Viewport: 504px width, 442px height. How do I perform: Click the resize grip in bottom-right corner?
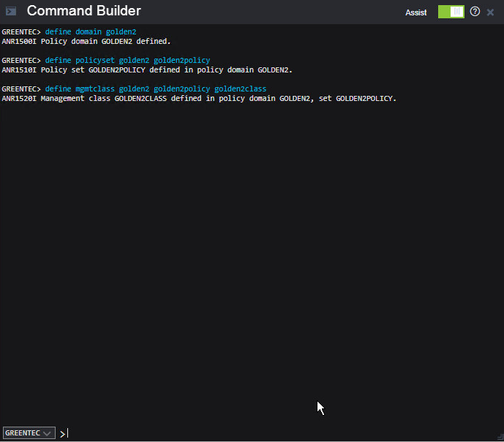499,437
